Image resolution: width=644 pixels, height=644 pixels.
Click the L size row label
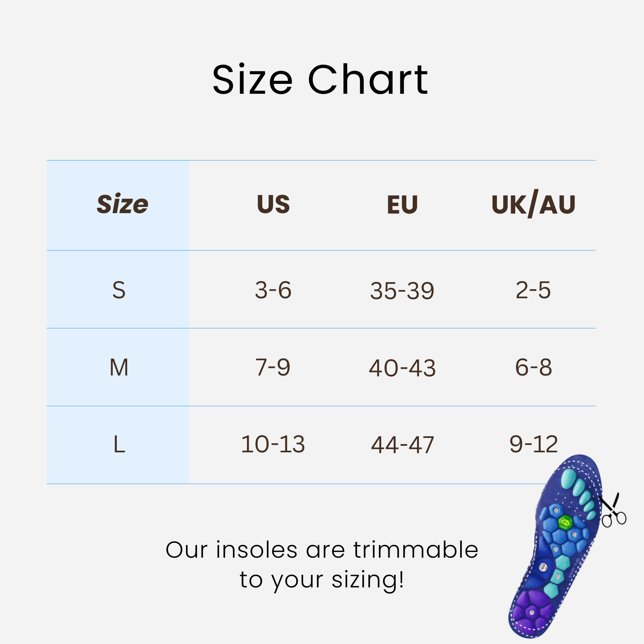click(119, 445)
